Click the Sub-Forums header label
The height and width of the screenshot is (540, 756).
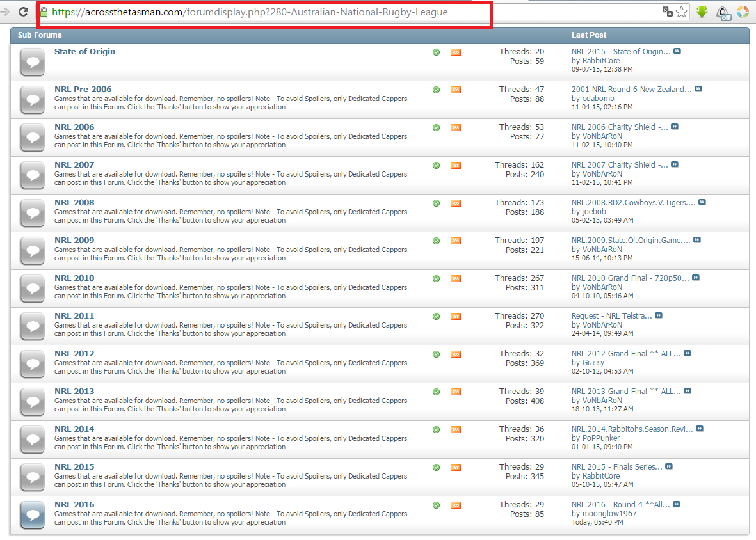40,35
